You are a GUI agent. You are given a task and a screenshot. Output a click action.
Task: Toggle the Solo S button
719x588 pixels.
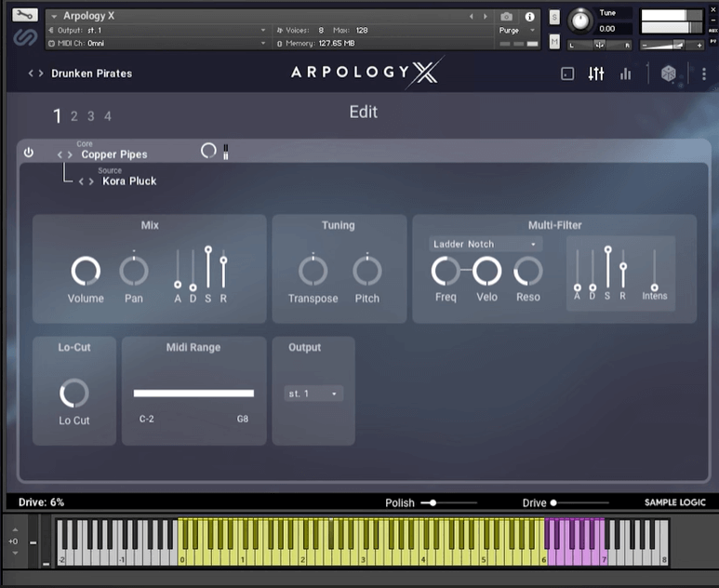pos(554,18)
